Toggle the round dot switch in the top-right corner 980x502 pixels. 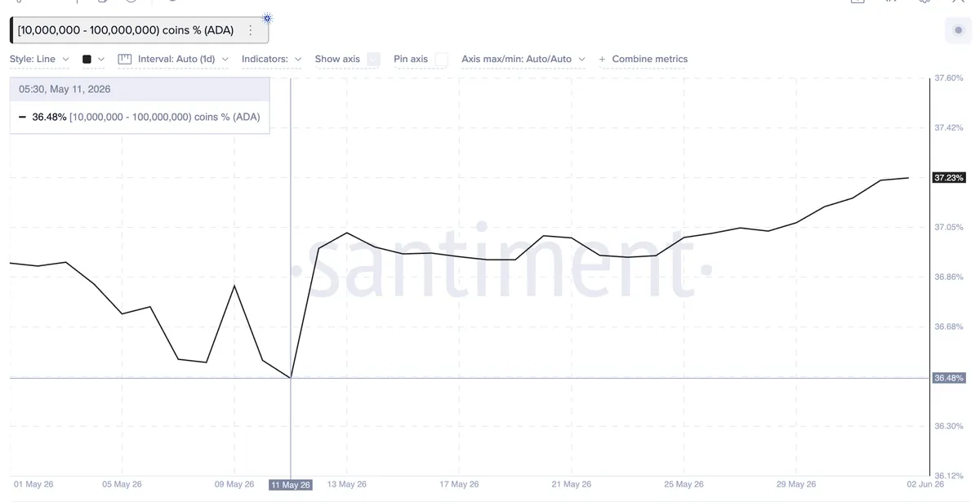(x=958, y=30)
